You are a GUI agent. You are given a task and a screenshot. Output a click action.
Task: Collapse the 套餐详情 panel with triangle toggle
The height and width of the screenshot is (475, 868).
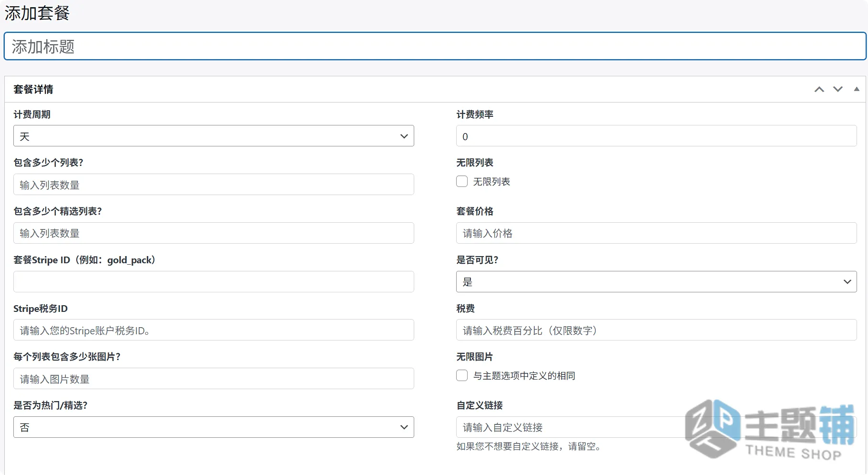coord(857,89)
